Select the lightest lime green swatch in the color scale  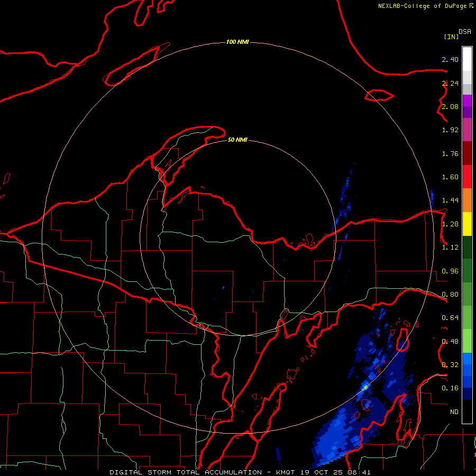tap(467, 341)
